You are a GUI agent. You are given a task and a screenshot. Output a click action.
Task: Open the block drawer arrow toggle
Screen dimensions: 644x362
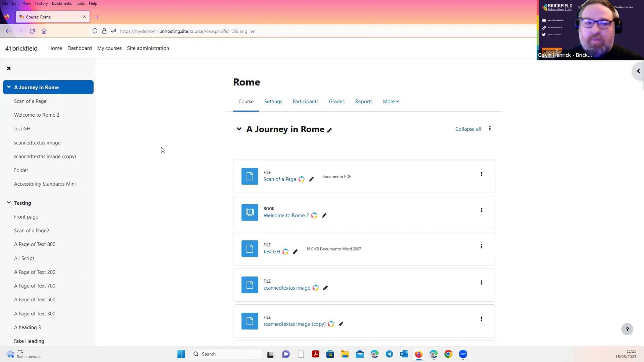coord(638,71)
